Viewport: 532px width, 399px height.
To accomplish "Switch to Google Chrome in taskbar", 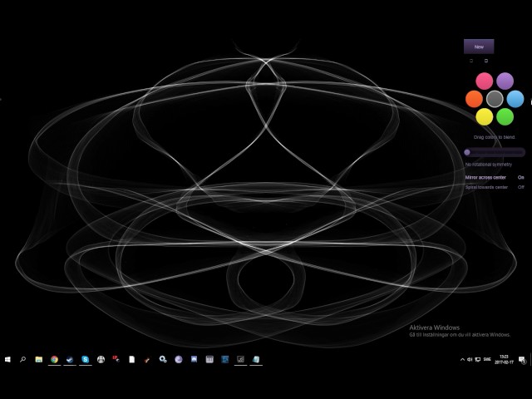I will [54, 359].
